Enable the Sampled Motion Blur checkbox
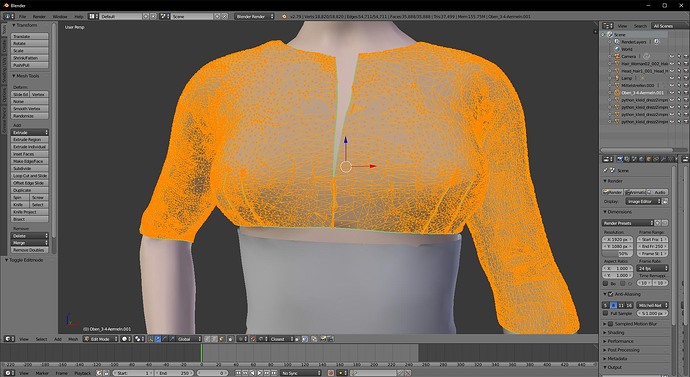Viewport: 690px width, 377px height. coord(610,324)
